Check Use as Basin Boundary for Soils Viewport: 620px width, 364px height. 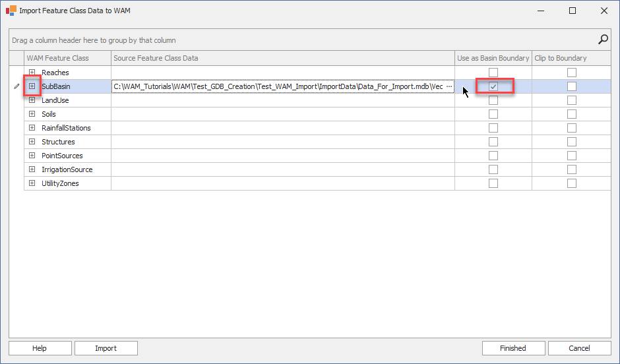(x=493, y=114)
